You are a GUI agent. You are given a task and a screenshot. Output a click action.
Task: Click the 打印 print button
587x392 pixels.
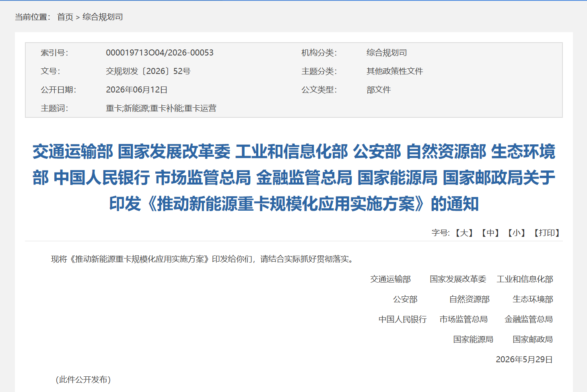pyautogui.click(x=547, y=233)
